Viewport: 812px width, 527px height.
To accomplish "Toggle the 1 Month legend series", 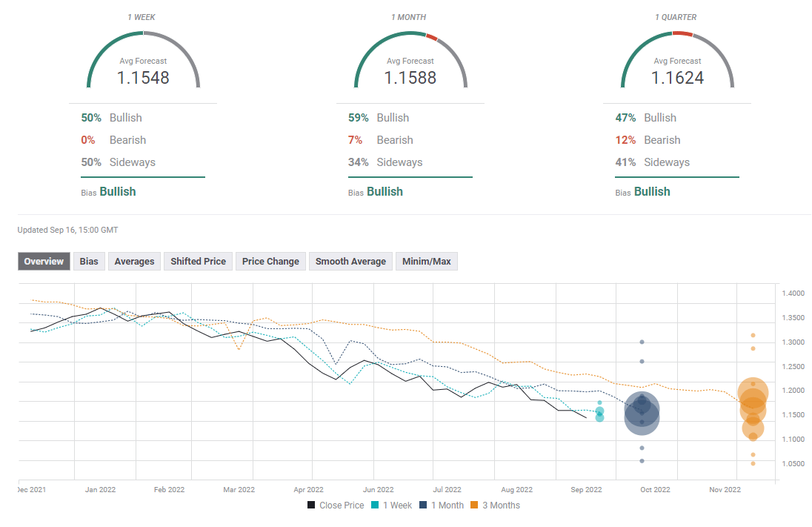I will [442, 506].
